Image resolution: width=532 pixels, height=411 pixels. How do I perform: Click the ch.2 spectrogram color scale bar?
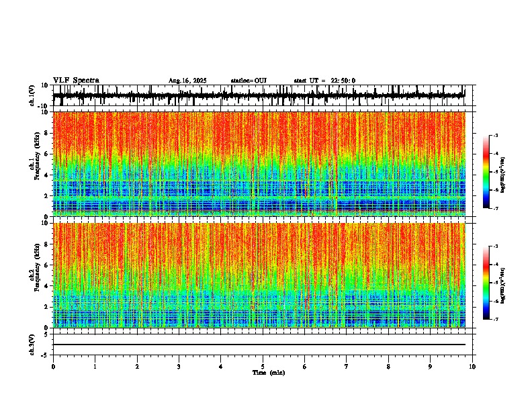point(486,283)
